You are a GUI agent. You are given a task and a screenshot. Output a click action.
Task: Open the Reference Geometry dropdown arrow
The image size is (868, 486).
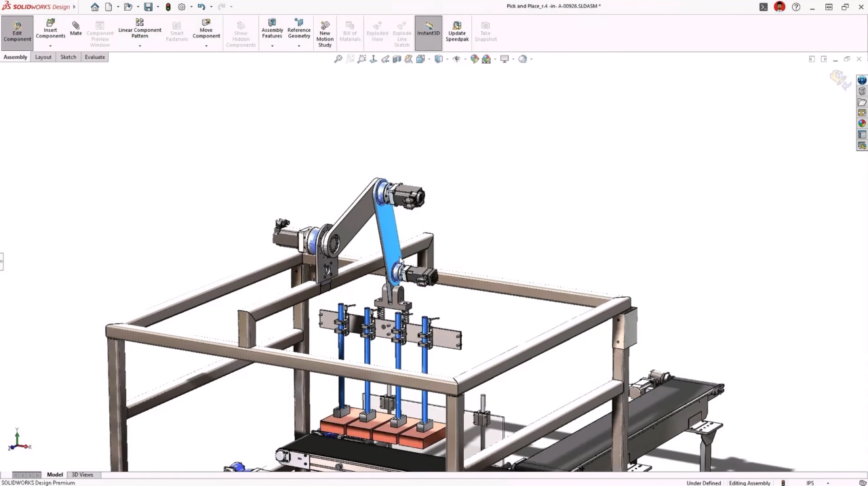click(299, 46)
